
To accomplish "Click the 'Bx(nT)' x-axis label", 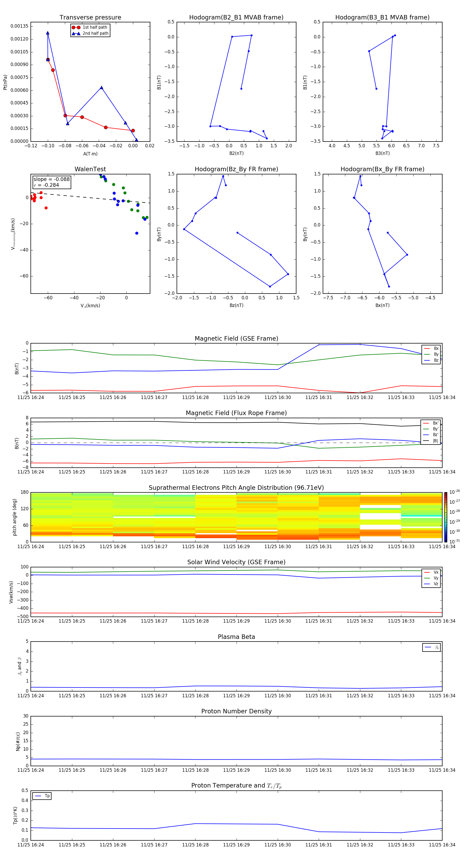I will tap(382, 305).
